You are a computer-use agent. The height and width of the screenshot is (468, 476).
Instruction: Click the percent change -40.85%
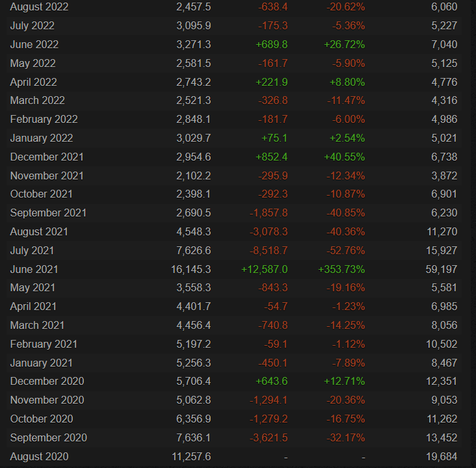(346, 213)
